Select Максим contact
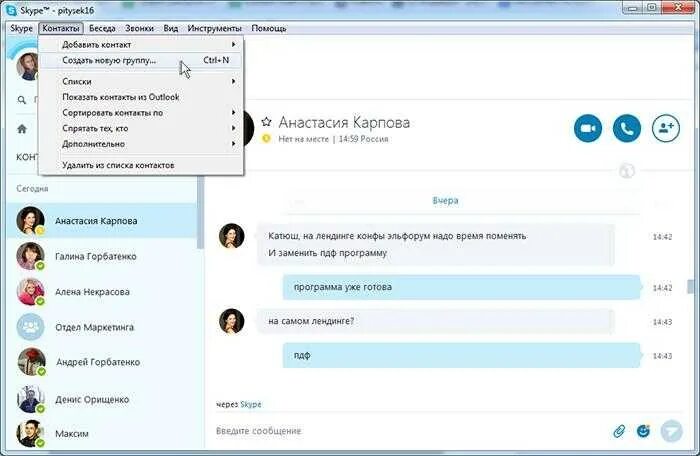The image size is (700, 456). (x=102, y=433)
